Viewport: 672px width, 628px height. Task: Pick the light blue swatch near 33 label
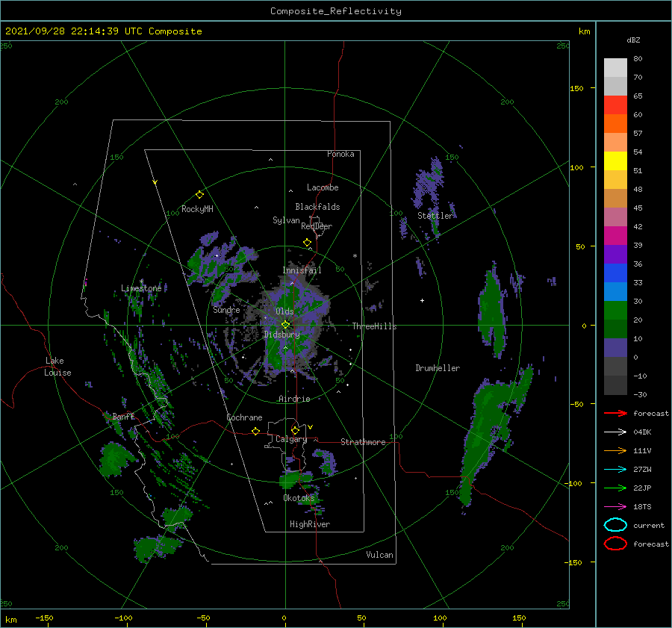coord(615,291)
